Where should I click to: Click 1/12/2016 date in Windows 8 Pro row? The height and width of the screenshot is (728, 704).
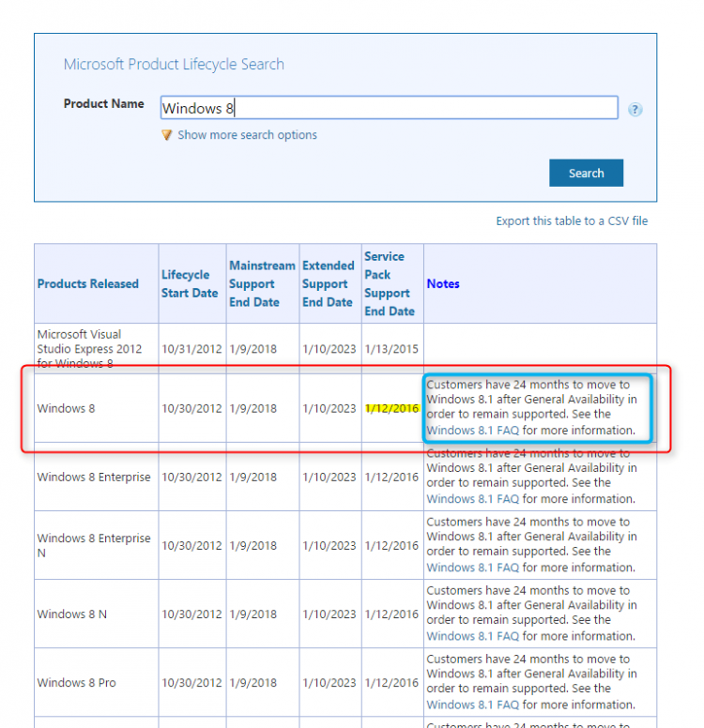391,683
